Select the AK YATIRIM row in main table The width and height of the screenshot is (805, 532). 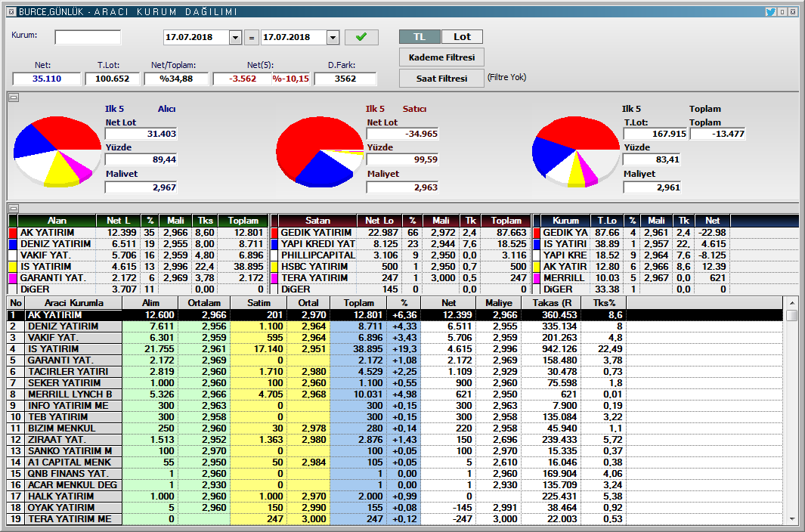click(395, 315)
